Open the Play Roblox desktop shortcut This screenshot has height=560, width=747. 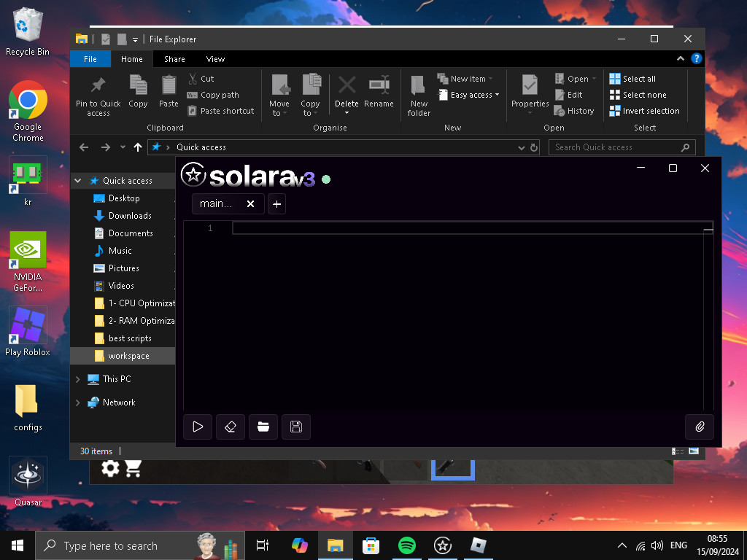click(x=28, y=332)
